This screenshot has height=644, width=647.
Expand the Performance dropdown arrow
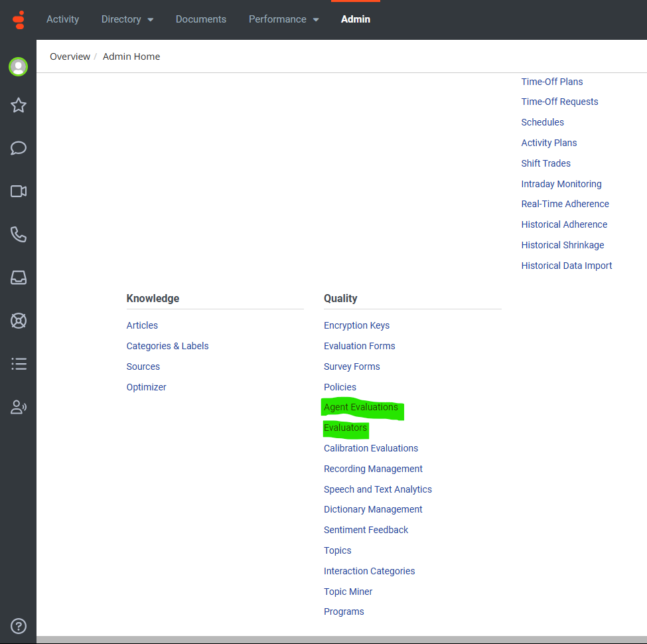point(316,20)
